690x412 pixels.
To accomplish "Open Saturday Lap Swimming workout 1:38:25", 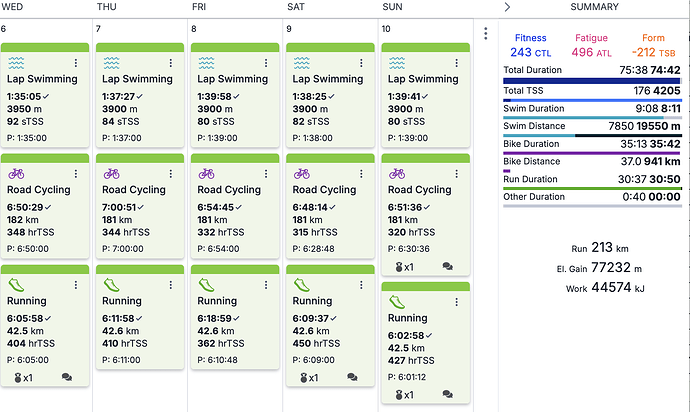I will (330, 95).
